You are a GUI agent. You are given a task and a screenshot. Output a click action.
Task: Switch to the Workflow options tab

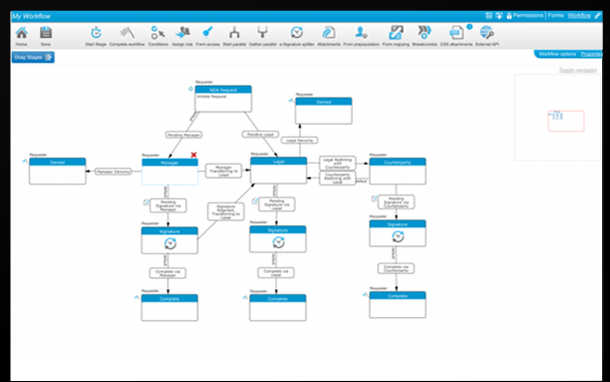click(x=557, y=54)
